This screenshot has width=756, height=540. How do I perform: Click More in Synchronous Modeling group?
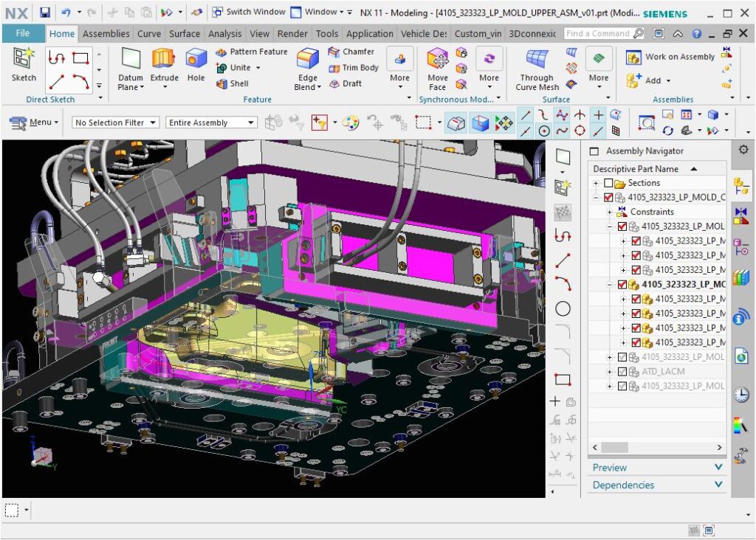pyautogui.click(x=489, y=68)
